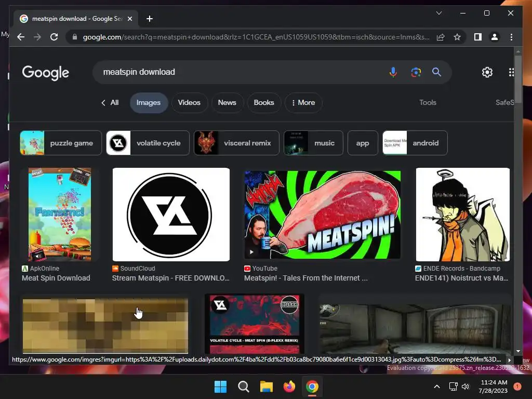The height and width of the screenshot is (399, 532).
Task: Open the Volatile Cycle B-Plexx remix thumbnail
Action: 255,324
